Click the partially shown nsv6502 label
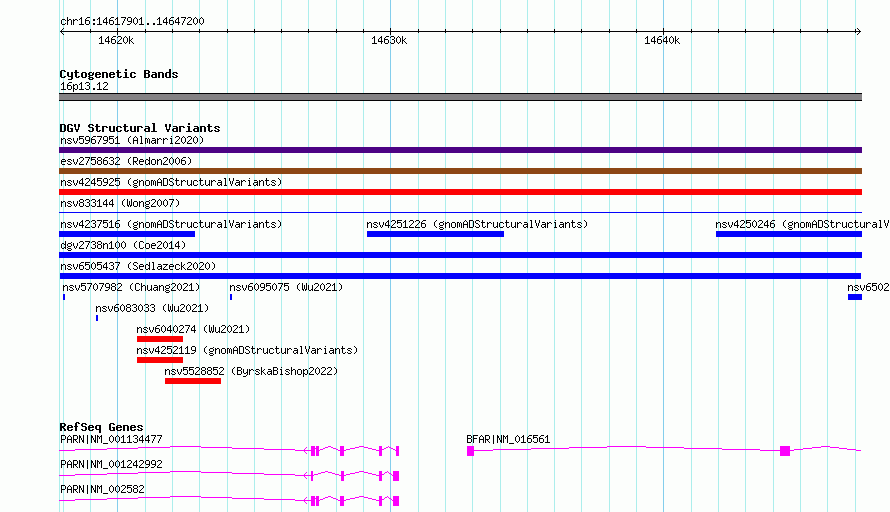 coord(868,287)
